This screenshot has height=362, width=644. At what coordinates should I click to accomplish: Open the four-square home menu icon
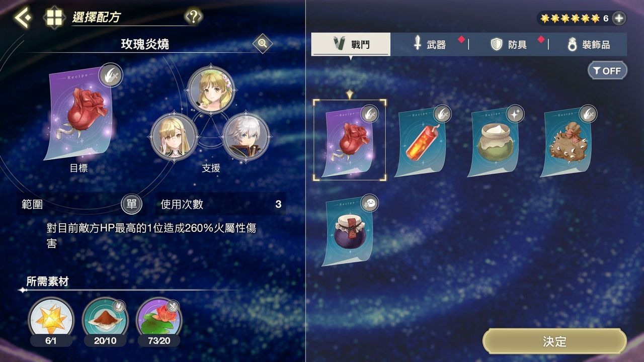point(54,18)
